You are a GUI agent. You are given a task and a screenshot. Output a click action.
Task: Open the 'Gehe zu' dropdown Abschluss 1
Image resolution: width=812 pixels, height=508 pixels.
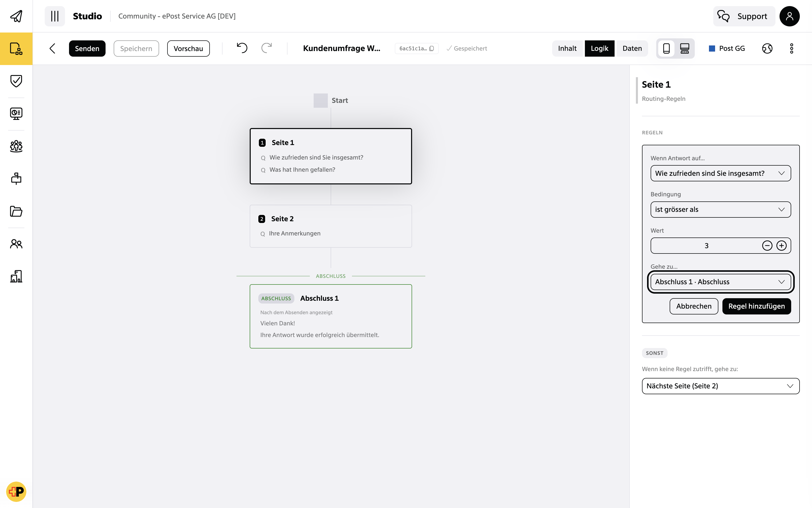coord(720,282)
